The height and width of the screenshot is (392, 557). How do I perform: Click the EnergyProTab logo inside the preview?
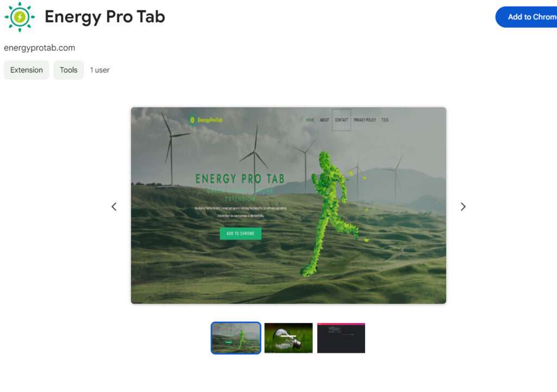coord(206,120)
